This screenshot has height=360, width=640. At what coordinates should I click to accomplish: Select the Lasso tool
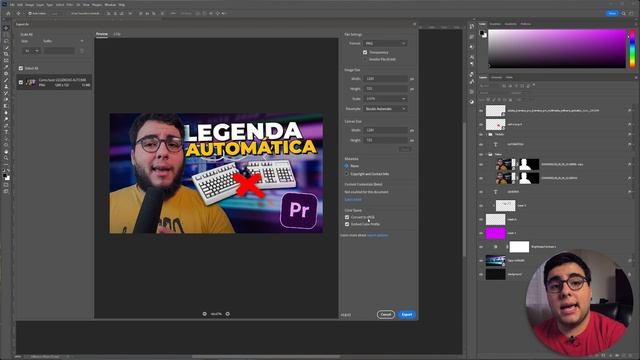click(6, 41)
